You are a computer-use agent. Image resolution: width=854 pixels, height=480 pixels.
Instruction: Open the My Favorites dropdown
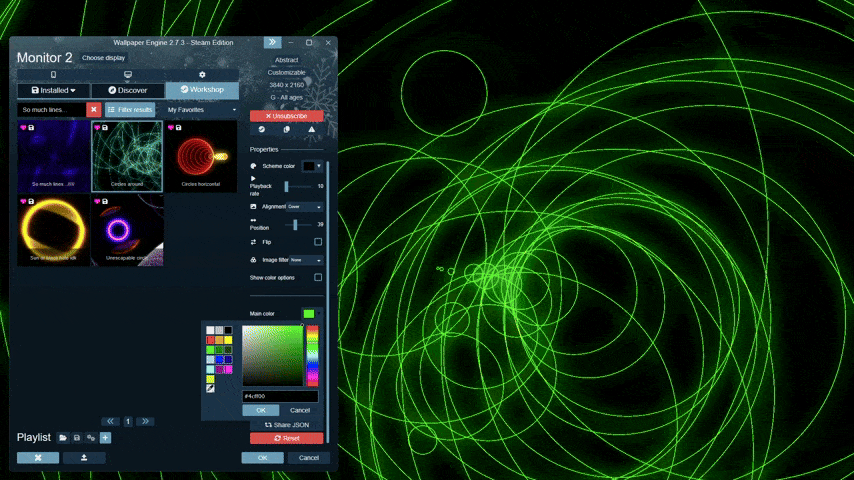[202, 109]
